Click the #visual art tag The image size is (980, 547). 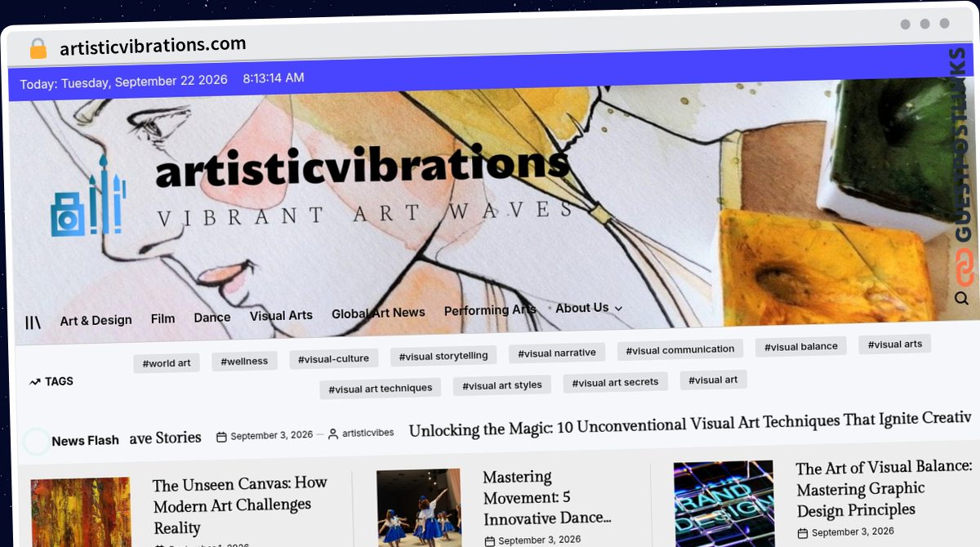[x=714, y=380]
